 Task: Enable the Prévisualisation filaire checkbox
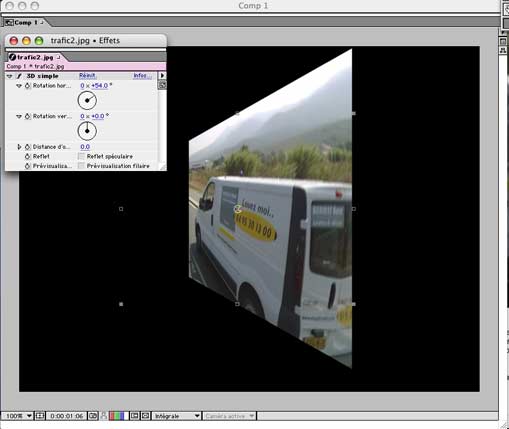tap(81, 166)
